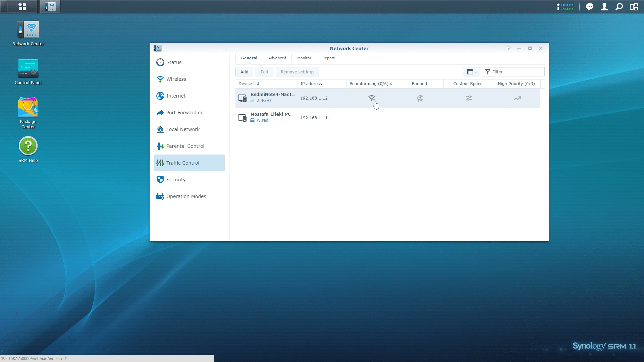Viewport: 644px width, 362px height.
Task: Sort by Beamforming column header
Action: coord(370,84)
